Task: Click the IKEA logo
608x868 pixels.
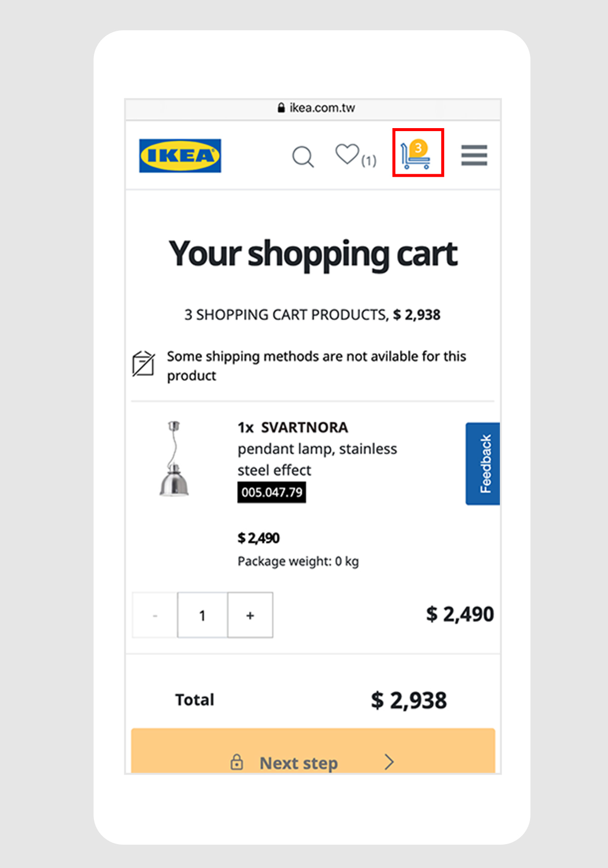Action: 180,156
